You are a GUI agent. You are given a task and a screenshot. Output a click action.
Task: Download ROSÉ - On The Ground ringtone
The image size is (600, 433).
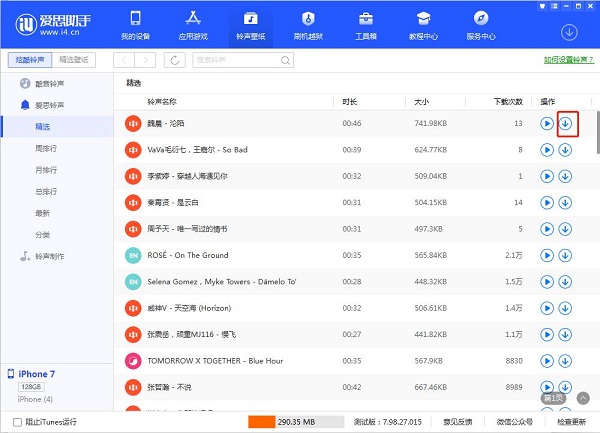pos(566,255)
